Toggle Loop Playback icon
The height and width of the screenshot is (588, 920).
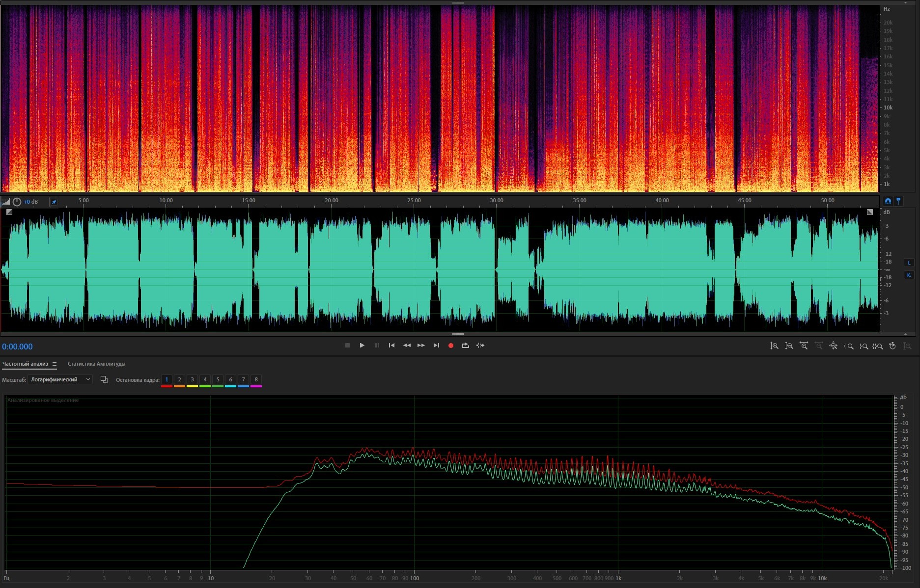pos(465,346)
